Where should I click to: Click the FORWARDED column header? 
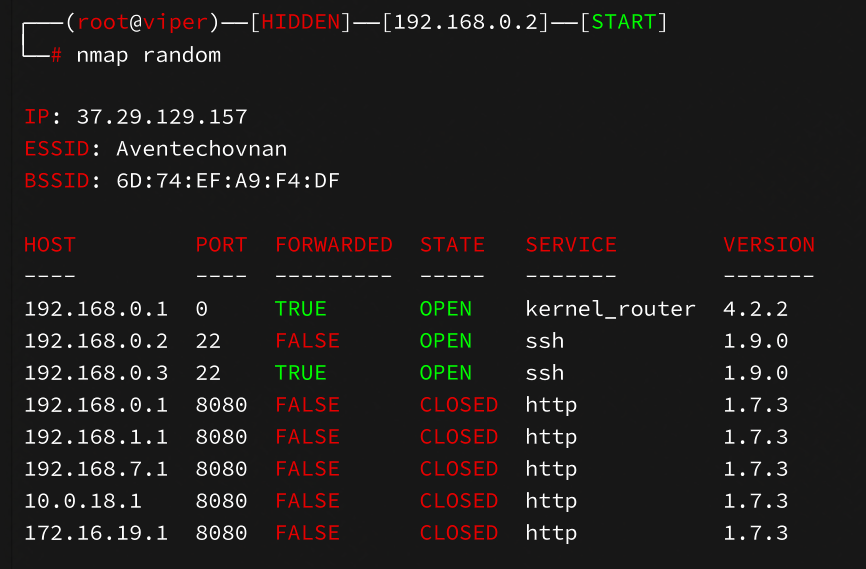point(334,245)
